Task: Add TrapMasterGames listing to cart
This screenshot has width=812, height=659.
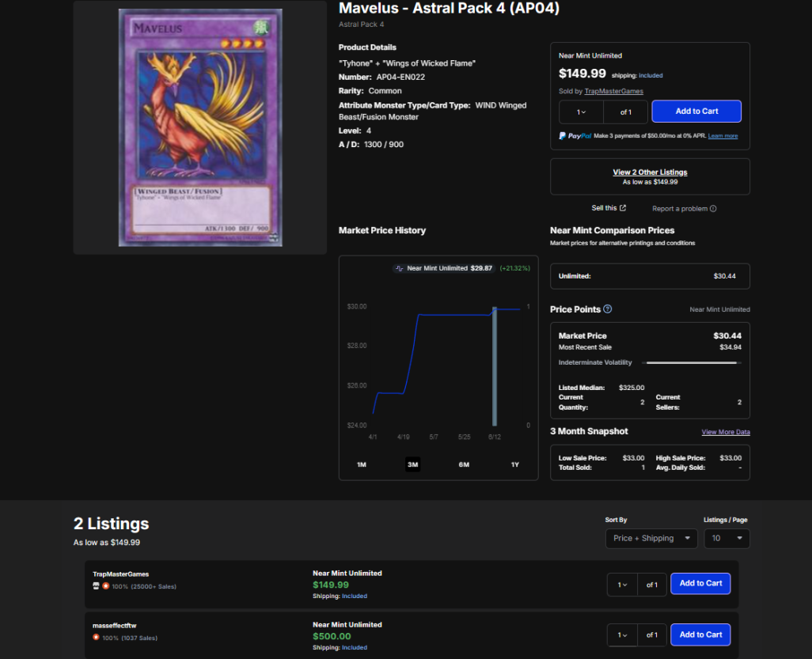Action: (700, 583)
